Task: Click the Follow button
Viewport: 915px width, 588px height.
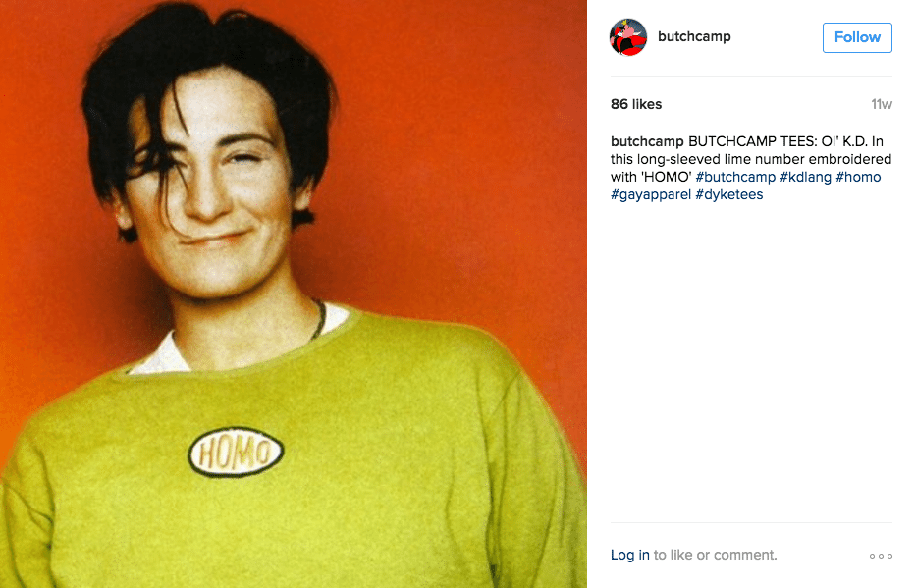Action: [857, 37]
